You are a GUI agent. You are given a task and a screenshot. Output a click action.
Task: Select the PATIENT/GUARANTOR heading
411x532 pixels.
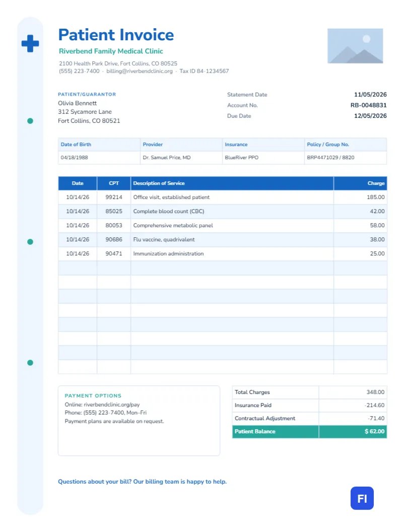(x=87, y=94)
